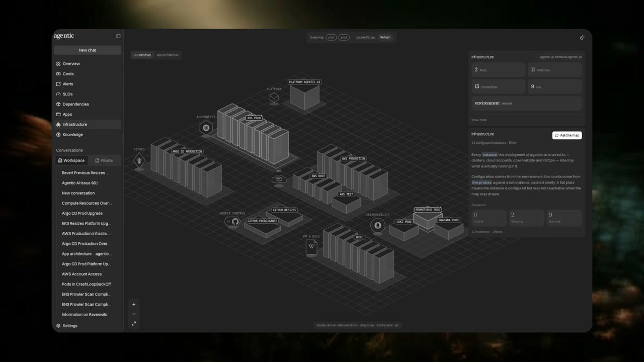Click the GitOps diamond icon on map

pos(139,161)
